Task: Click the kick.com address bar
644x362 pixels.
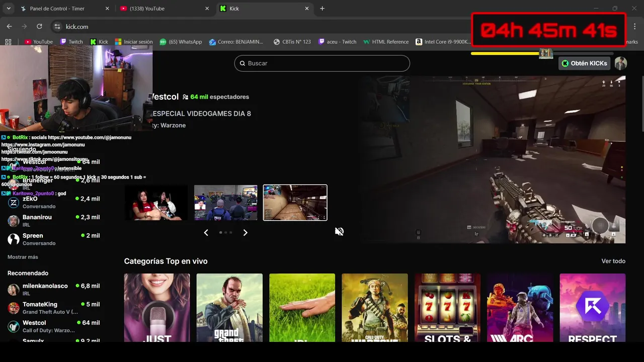Action: [262, 27]
